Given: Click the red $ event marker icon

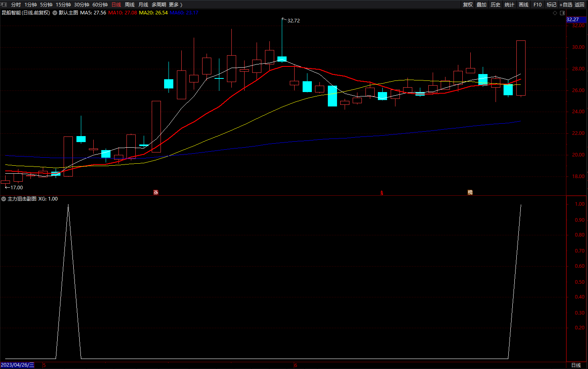Looking at the screenshot, I should (382, 193).
